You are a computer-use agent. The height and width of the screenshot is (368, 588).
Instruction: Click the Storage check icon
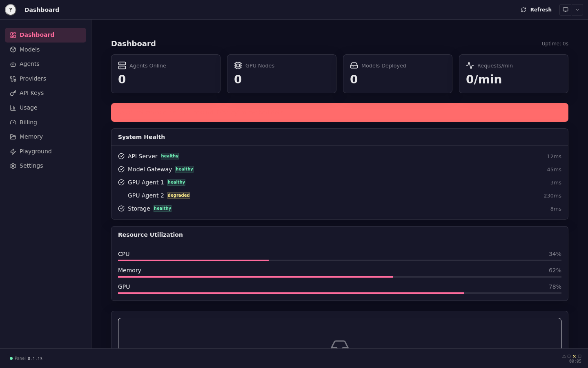[x=121, y=209]
